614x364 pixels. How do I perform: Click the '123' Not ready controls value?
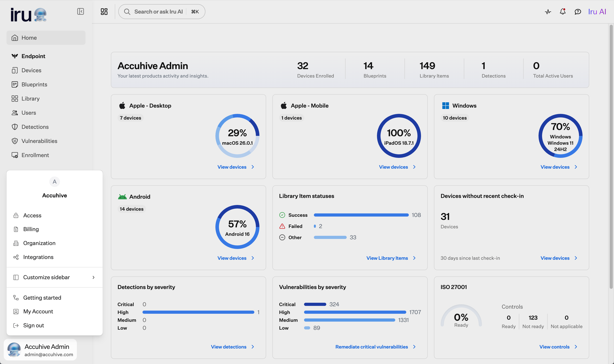click(533, 318)
